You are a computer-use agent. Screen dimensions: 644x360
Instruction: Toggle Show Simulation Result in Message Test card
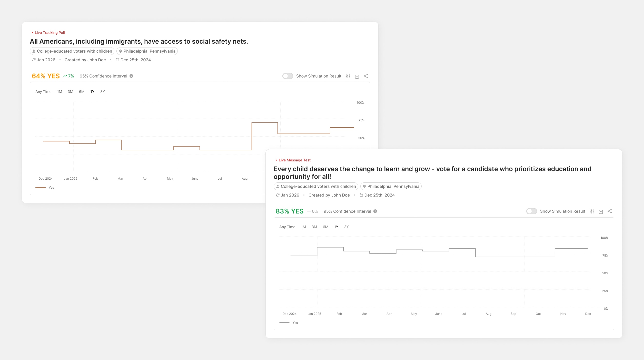click(531, 211)
